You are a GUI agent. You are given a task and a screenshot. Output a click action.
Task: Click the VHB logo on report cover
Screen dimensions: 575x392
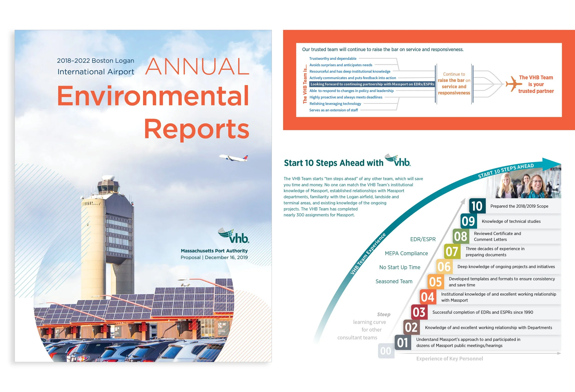[233, 236]
